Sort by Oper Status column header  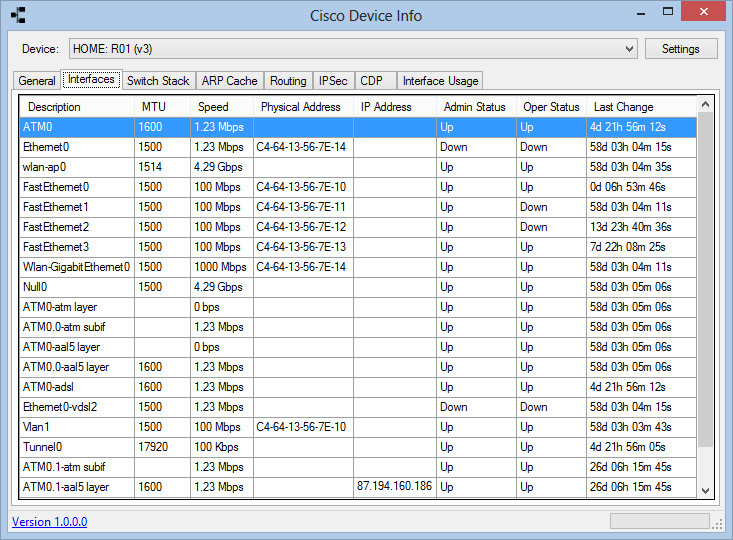(x=551, y=107)
